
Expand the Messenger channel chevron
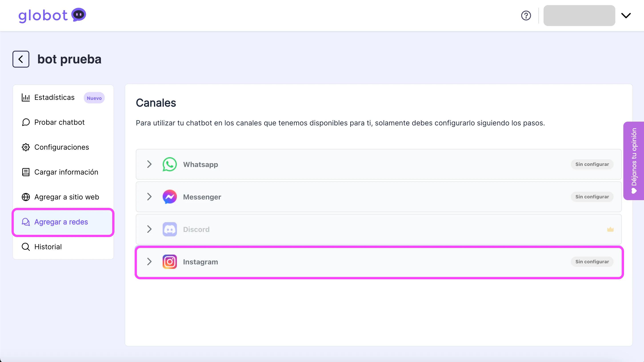pos(149,197)
